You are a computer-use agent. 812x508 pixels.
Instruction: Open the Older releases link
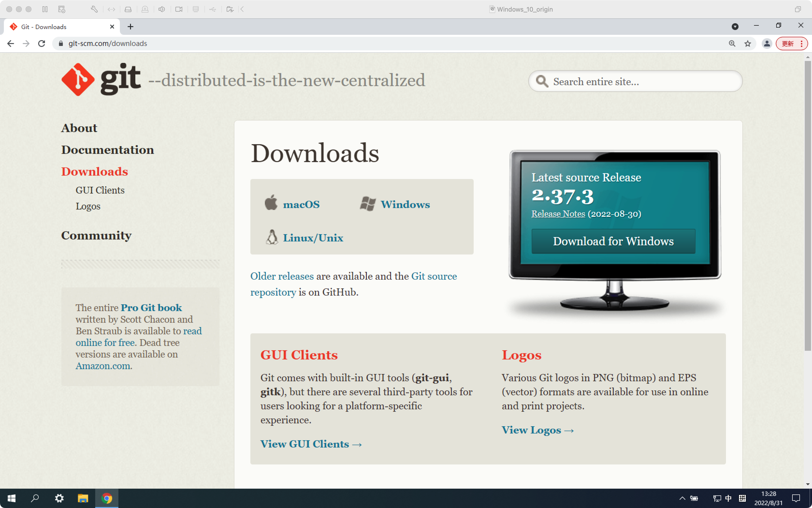(282, 276)
